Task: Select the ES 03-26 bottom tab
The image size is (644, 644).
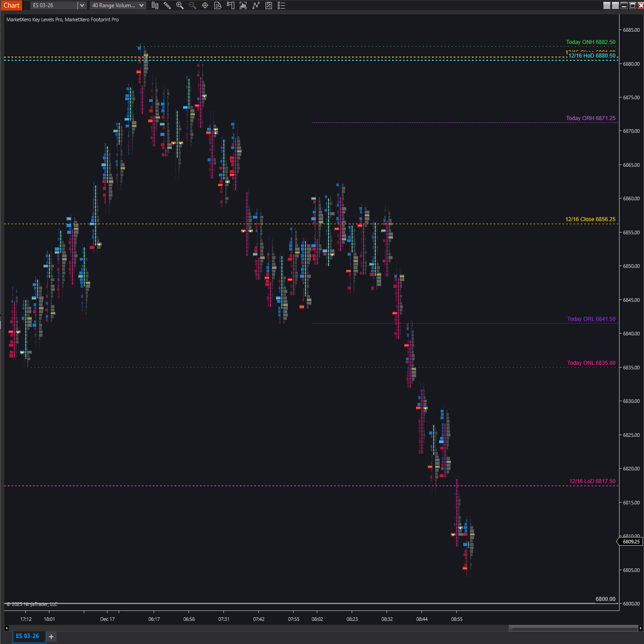Action: pos(28,636)
